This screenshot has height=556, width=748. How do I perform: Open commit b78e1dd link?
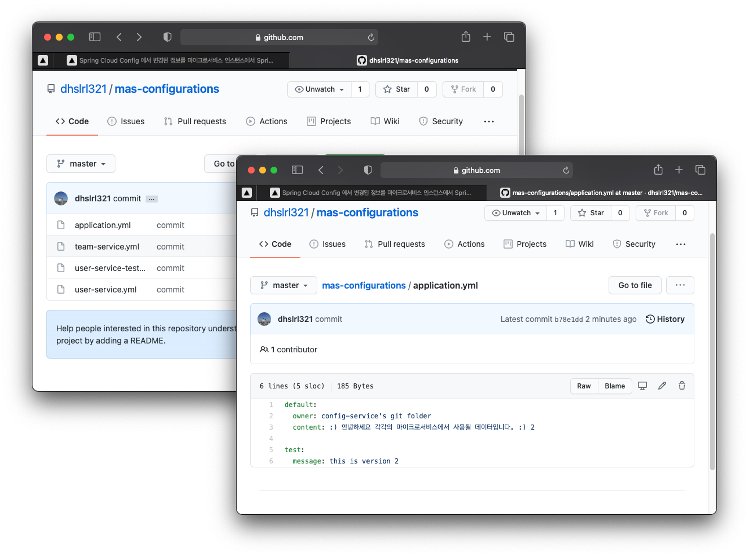pos(569,319)
